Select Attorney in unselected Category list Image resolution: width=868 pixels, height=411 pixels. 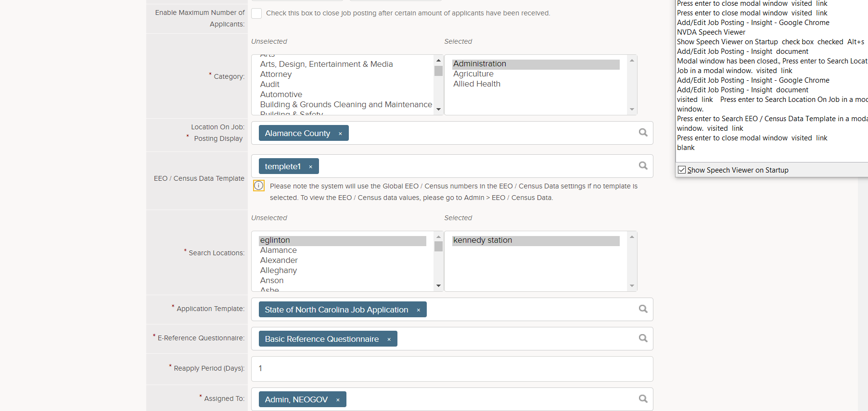pos(276,74)
